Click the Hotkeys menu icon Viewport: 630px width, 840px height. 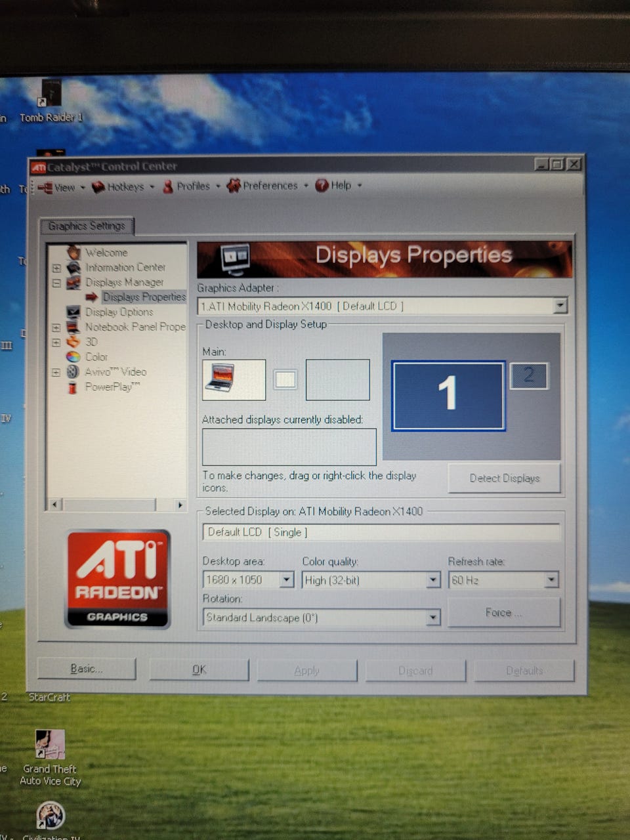point(98,187)
